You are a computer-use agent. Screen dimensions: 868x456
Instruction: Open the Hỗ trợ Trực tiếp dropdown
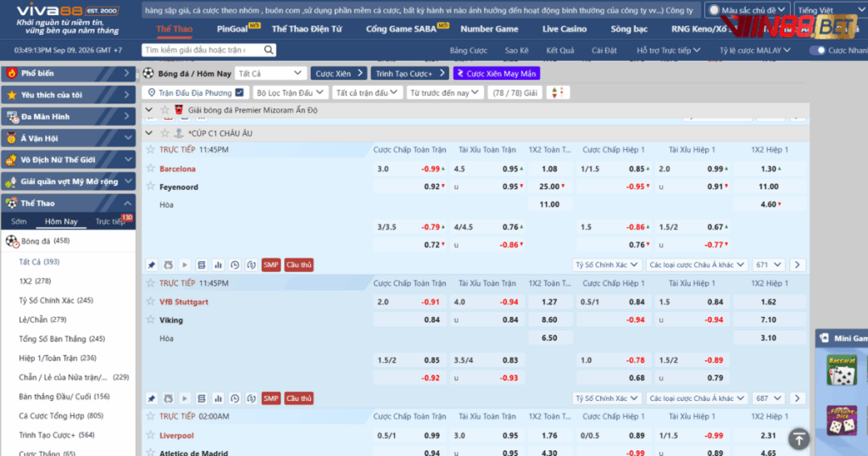point(668,50)
